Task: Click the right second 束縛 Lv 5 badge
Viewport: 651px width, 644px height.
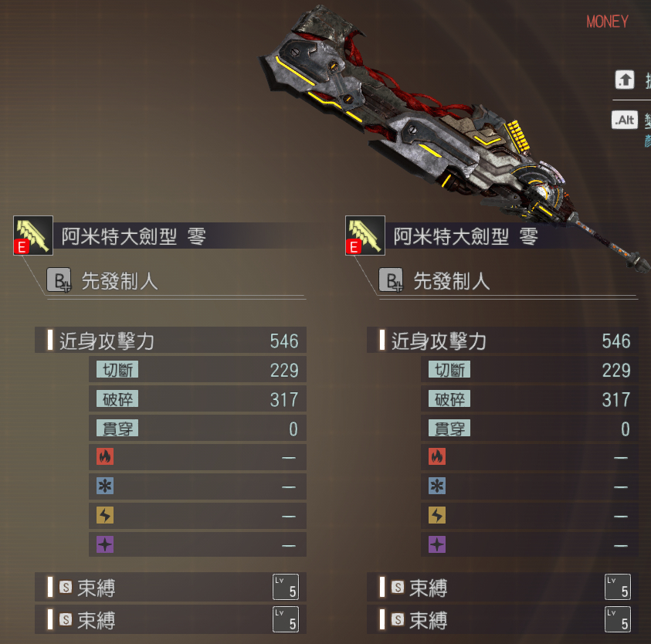Action: coord(618,619)
